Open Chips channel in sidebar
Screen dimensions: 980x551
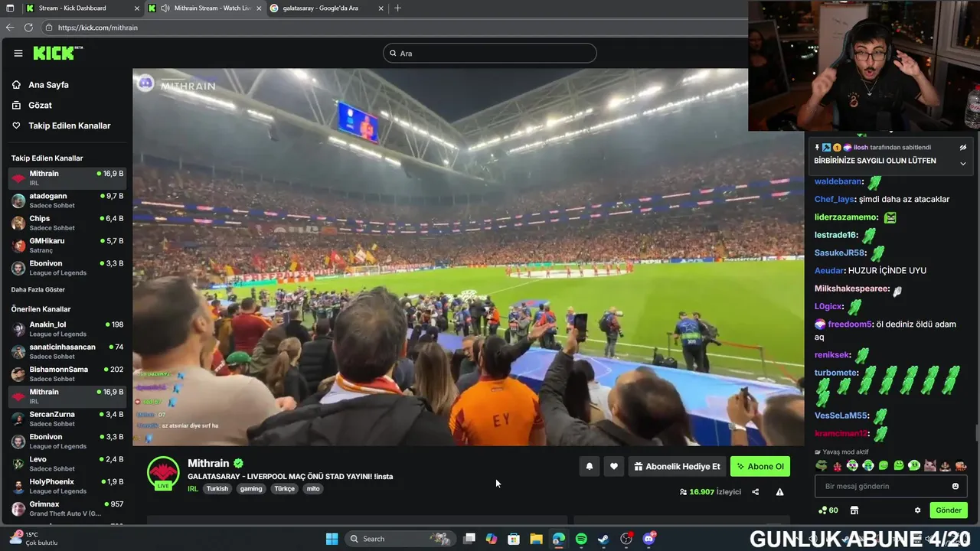click(67, 223)
